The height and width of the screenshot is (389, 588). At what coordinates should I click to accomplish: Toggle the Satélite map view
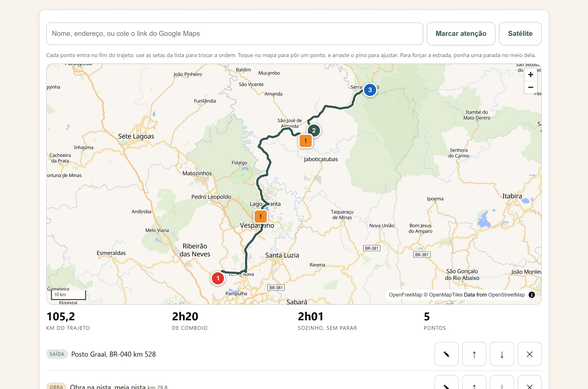click(520, 34)
